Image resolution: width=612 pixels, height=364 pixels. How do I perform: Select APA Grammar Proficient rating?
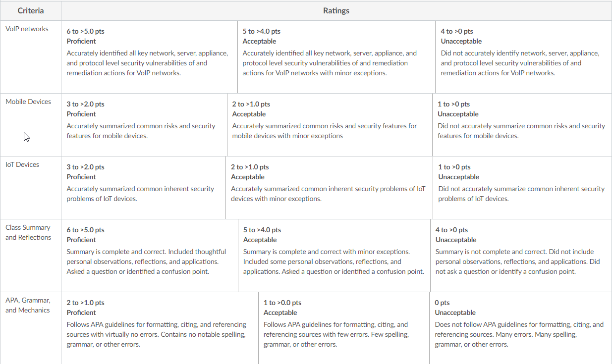pyautogui.click(x=160, y=328)
